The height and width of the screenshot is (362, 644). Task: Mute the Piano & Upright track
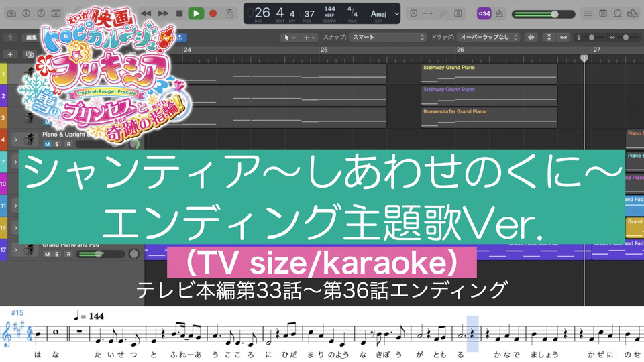click(x=47, y=144)
